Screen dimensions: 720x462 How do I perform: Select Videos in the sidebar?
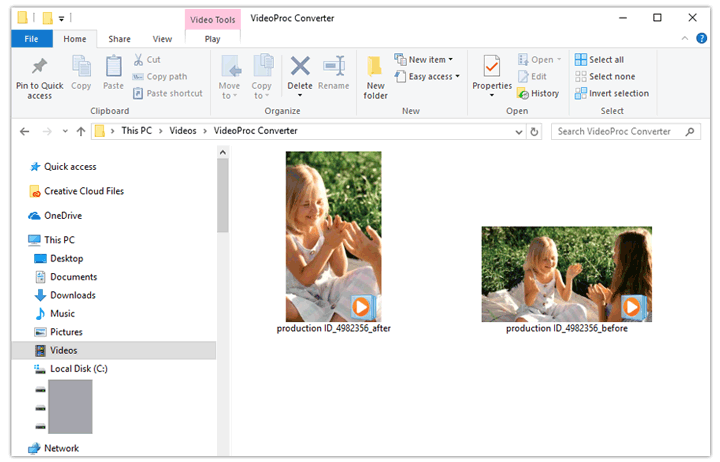[113, 350]
